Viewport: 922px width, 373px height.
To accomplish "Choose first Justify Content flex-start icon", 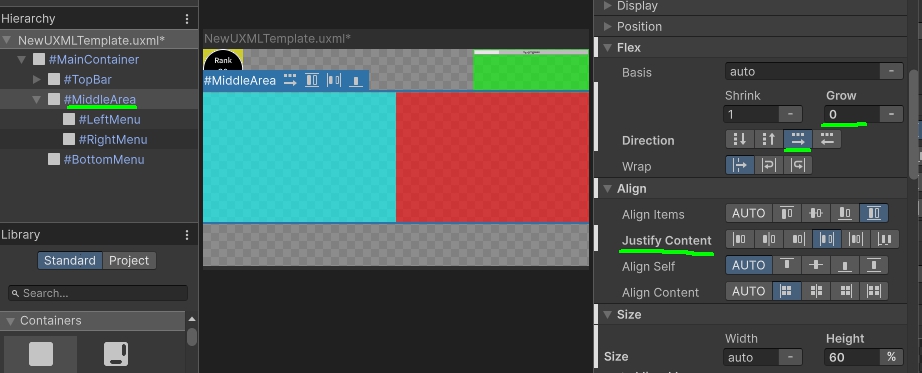I will [740, 239].
